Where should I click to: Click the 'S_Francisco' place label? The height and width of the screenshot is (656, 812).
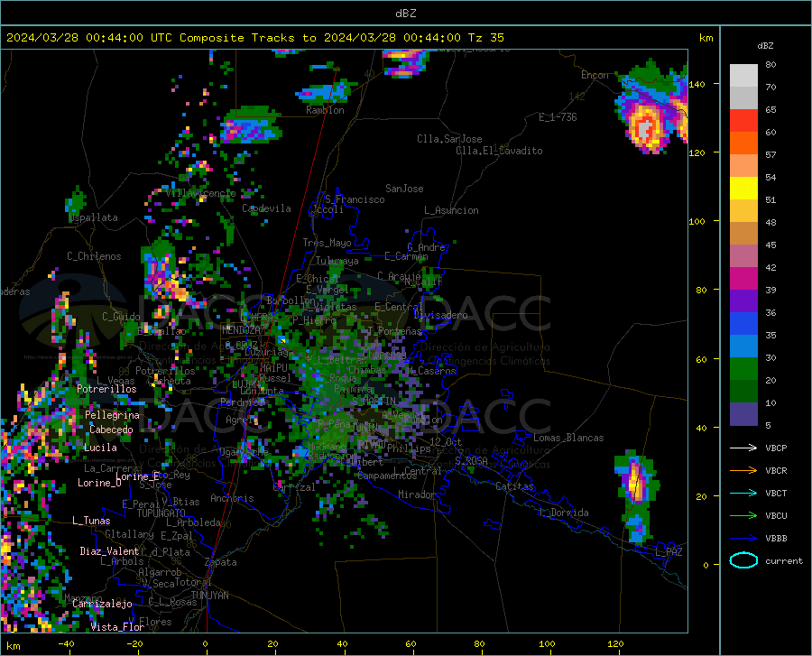(355, 199)
